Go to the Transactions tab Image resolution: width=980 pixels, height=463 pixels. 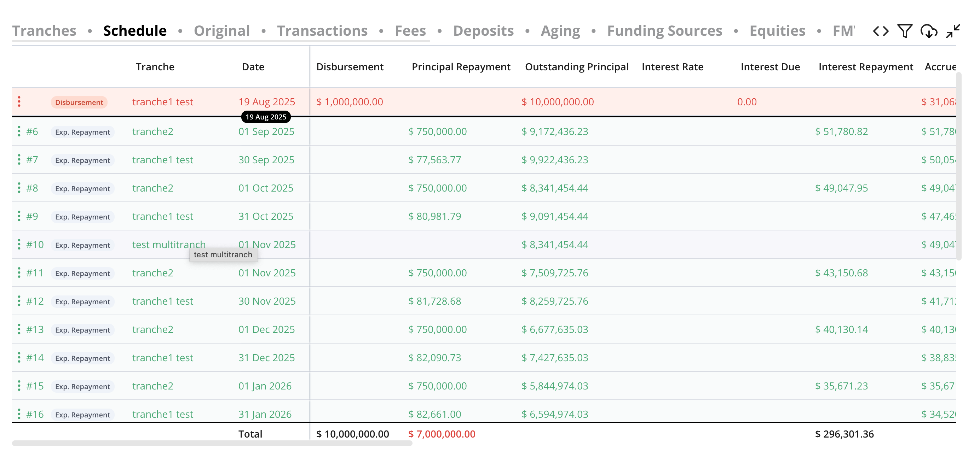pos(322,31)
